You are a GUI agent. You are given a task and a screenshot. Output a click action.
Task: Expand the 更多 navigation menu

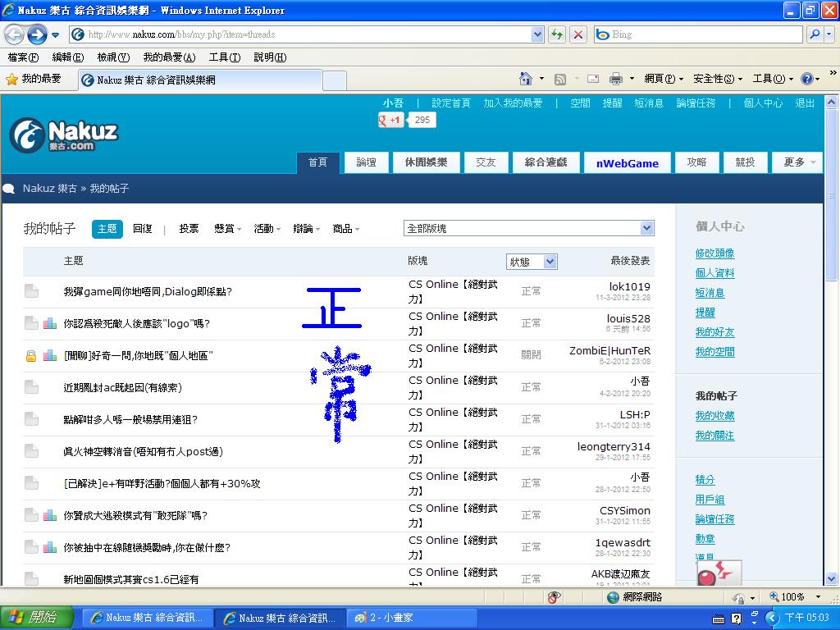point(797,162)
